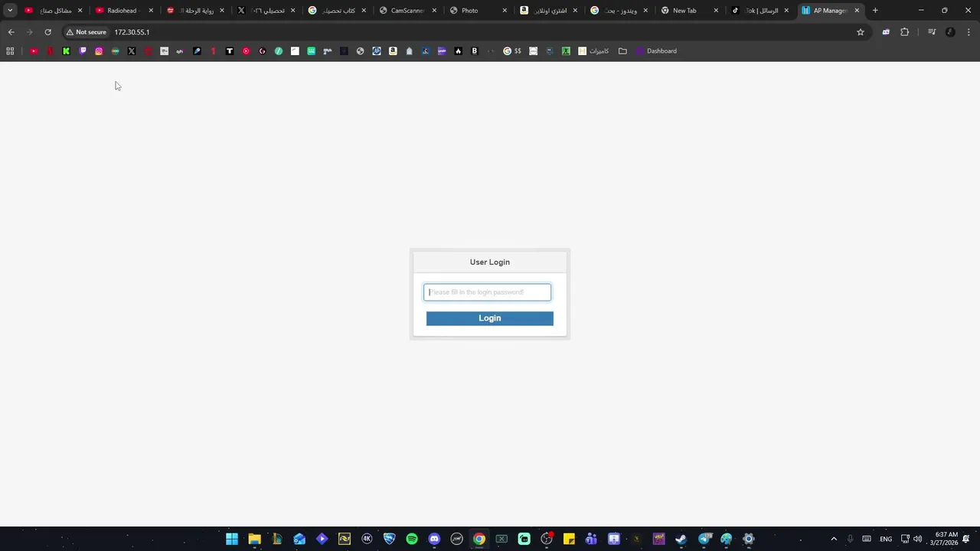This screenshot has height=551, width=980.
Task: Click the ENG language indicator
Action: click(886, 539)
